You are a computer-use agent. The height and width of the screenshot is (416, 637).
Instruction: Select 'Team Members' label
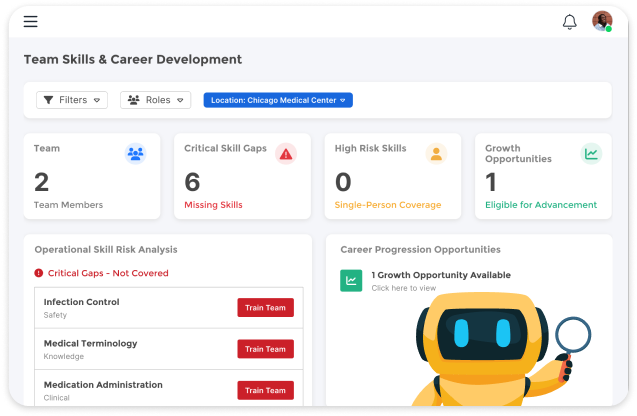[x=68, y=205]
